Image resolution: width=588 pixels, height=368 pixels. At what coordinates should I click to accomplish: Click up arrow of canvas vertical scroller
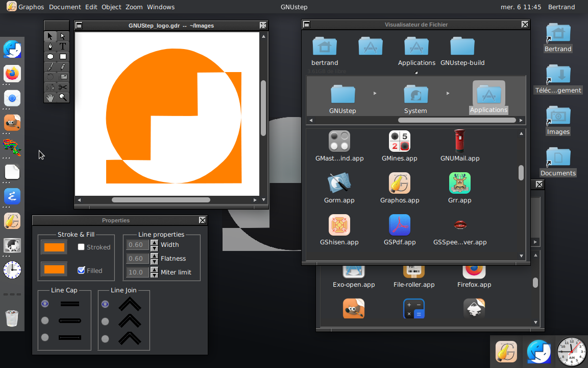pos(263,36)
